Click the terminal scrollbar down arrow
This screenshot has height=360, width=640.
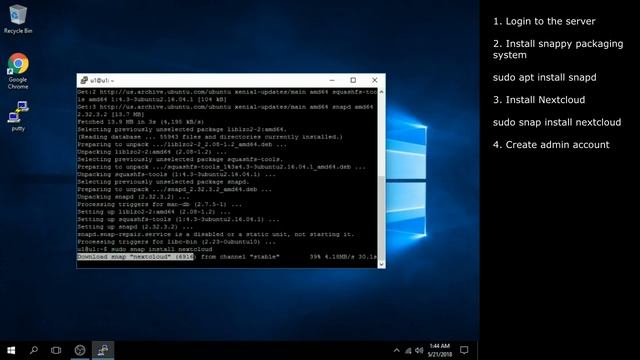tap(381, 264)
